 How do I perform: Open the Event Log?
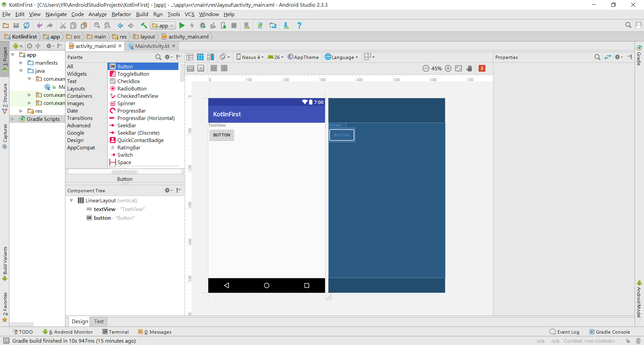[x=565, y=332]
